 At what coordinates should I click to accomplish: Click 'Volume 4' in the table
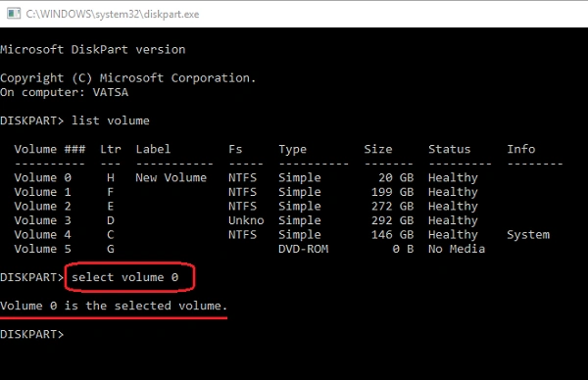click(x=42, y=235)
